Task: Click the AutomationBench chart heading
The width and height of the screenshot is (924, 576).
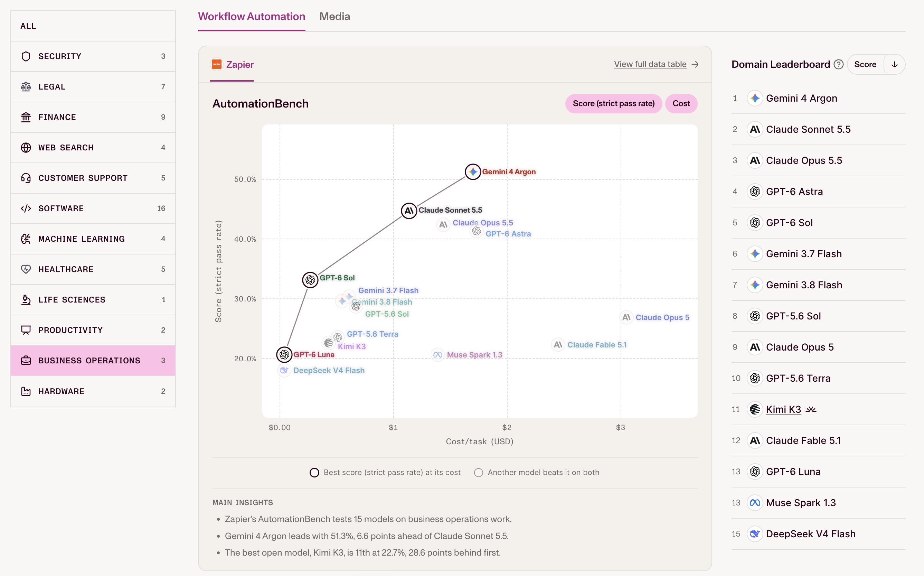Action: coord(261,104)
